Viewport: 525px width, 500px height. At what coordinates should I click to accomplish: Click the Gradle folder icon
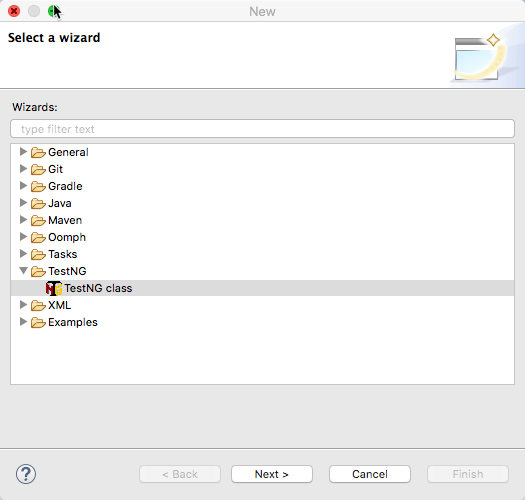(38, 187)
